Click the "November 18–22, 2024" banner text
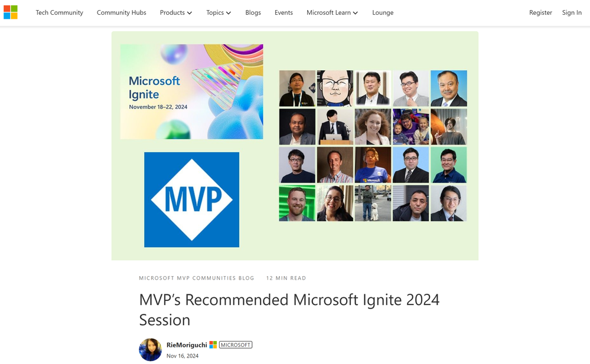Viewport: 590px width, 364px height. [158, 107]
